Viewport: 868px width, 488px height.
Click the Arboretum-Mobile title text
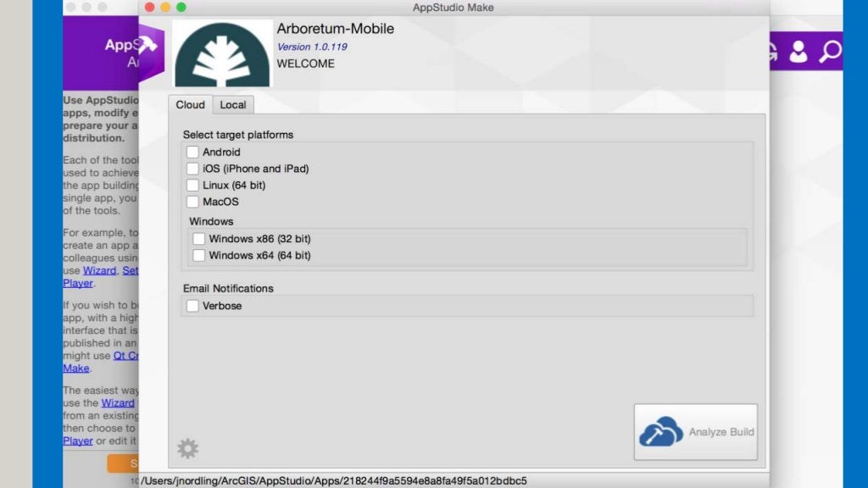(x=336, y=29)
